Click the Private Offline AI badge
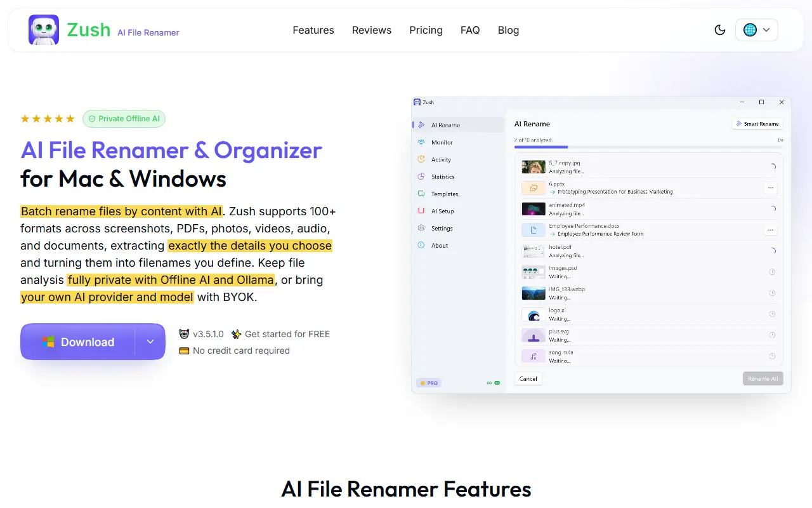 (124, 119)
